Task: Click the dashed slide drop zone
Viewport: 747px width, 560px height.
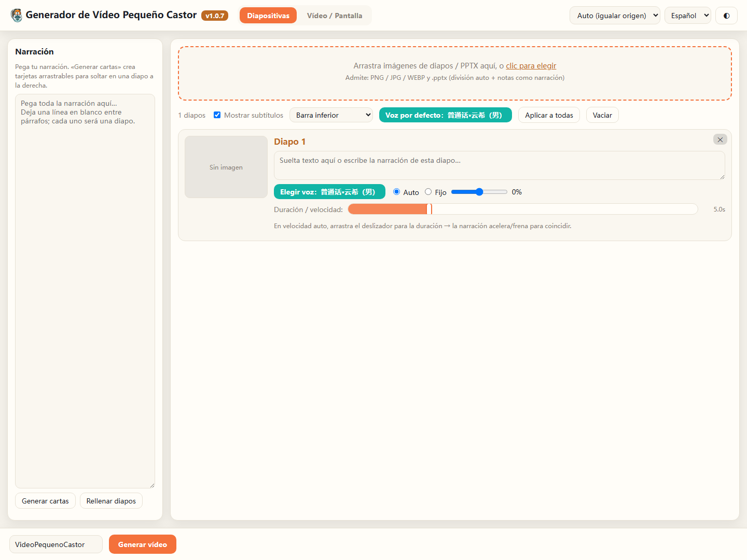Action: pos(455,73)
